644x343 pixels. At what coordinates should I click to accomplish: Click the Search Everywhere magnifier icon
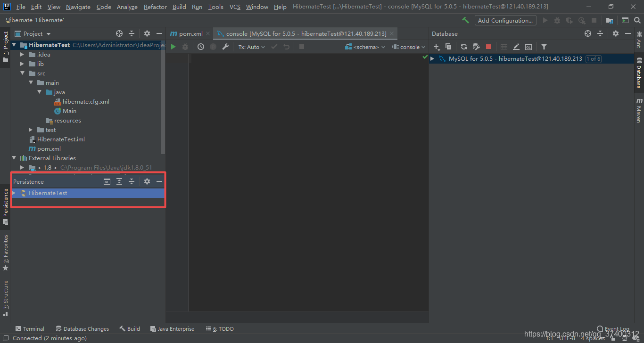(x=637, y=20)
